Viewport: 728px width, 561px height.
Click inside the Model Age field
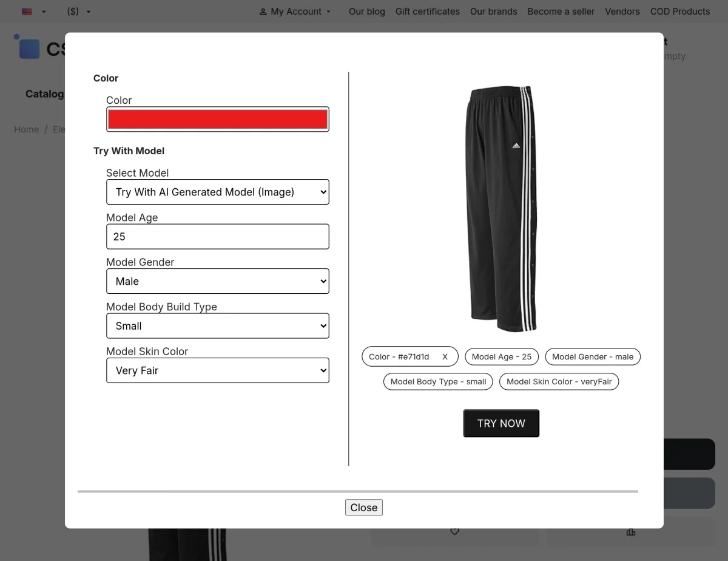click(217, 236)
